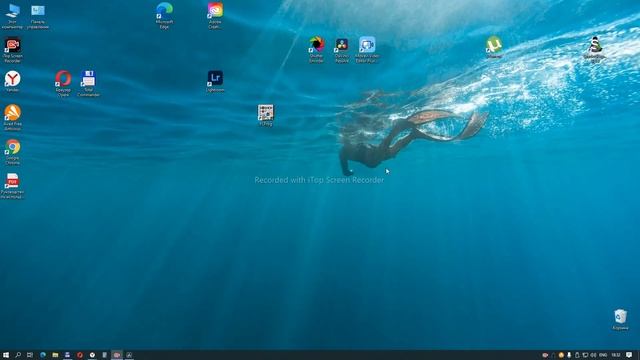The width and height of the screenshot is (640, 360).
Task: Open File Explorer from the taskbar
Action: [x=55, y=355]
